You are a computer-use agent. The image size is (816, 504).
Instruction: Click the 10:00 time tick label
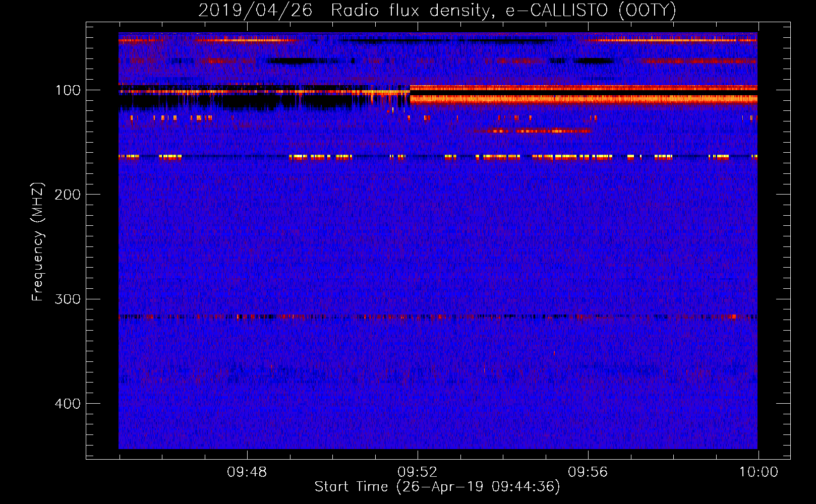759,472
